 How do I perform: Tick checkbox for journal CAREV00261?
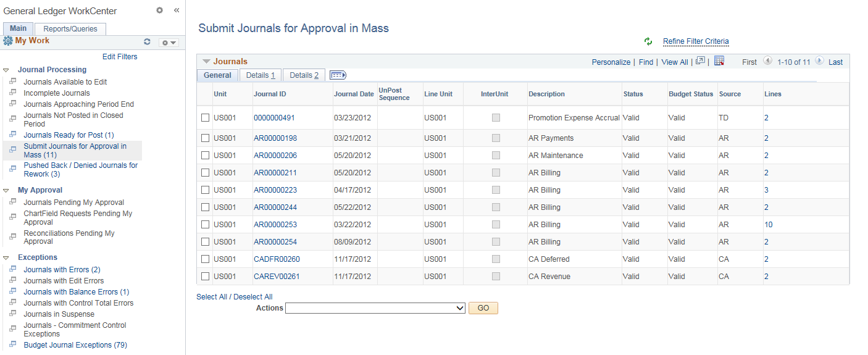tap(206, 277)
